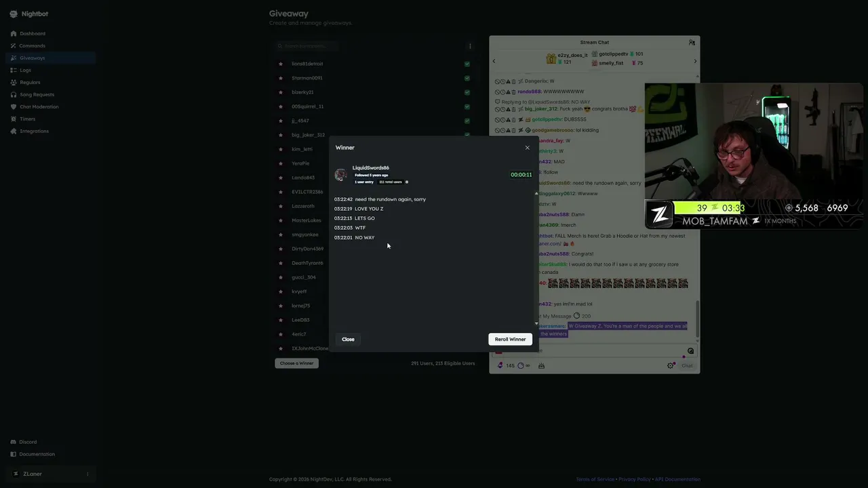The width and height of the screenshot is (868, 488).
Task: Click the Nightbot logo
Action: [13, 14]
